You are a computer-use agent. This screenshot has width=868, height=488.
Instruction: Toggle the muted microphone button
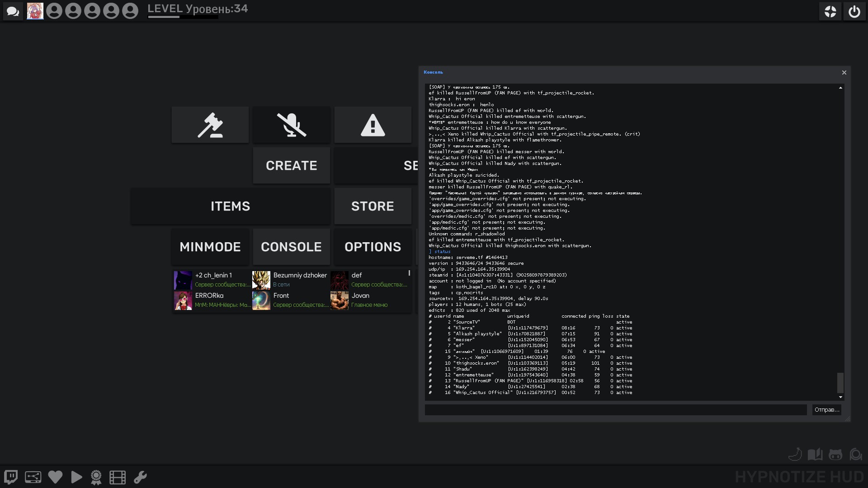[x=292, y=125]
